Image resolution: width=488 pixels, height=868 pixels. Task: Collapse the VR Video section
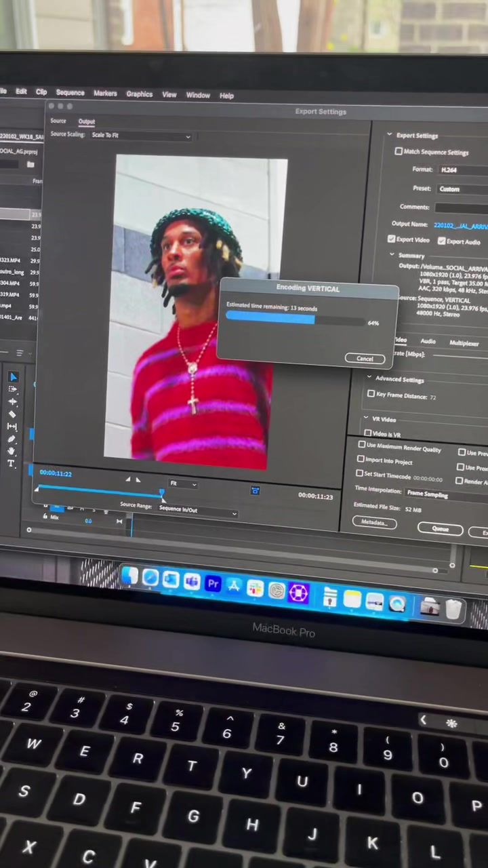pos(366,418)
